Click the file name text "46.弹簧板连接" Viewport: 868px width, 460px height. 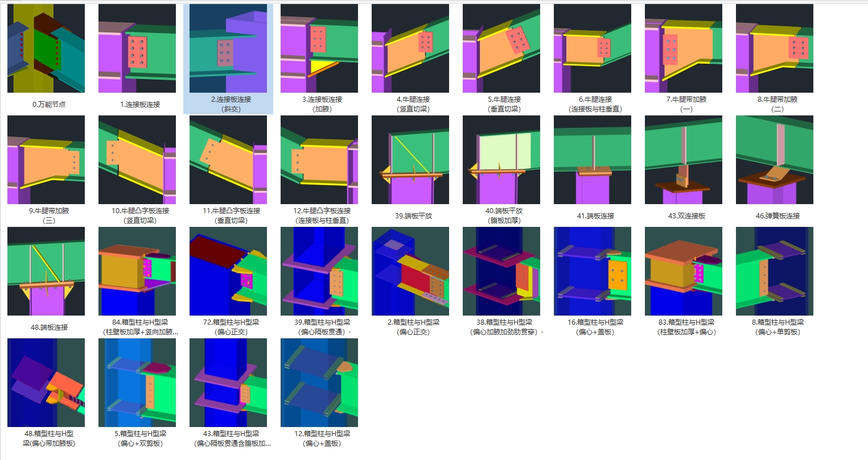778,216
